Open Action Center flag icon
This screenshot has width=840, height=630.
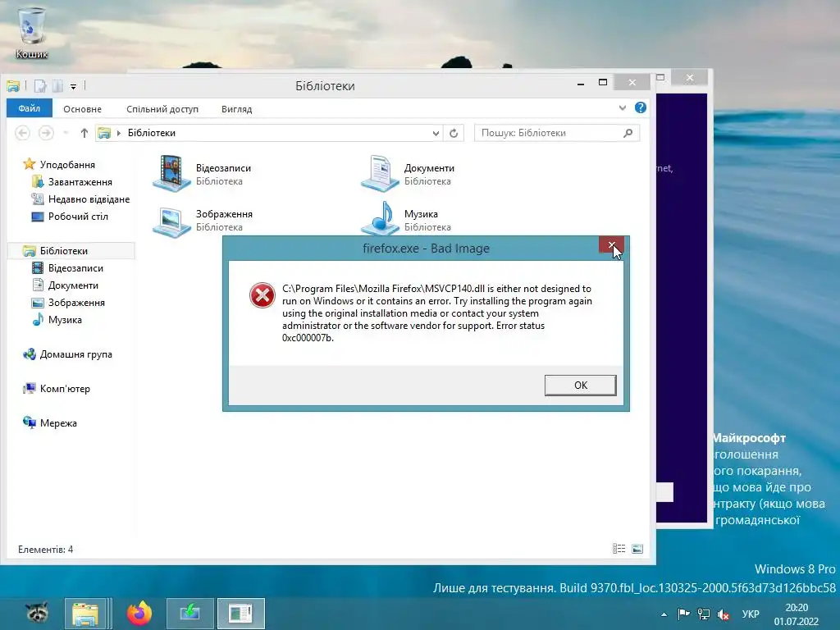683,614
